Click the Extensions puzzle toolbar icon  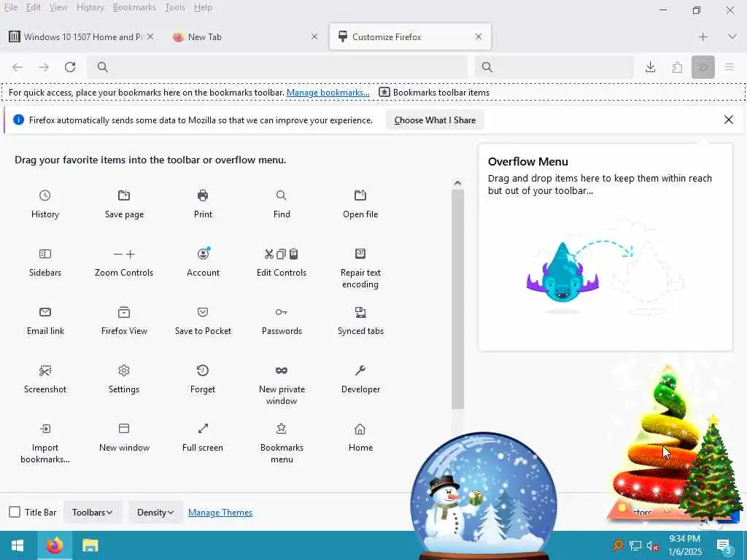pyautogui.click(x=677, y=67)
